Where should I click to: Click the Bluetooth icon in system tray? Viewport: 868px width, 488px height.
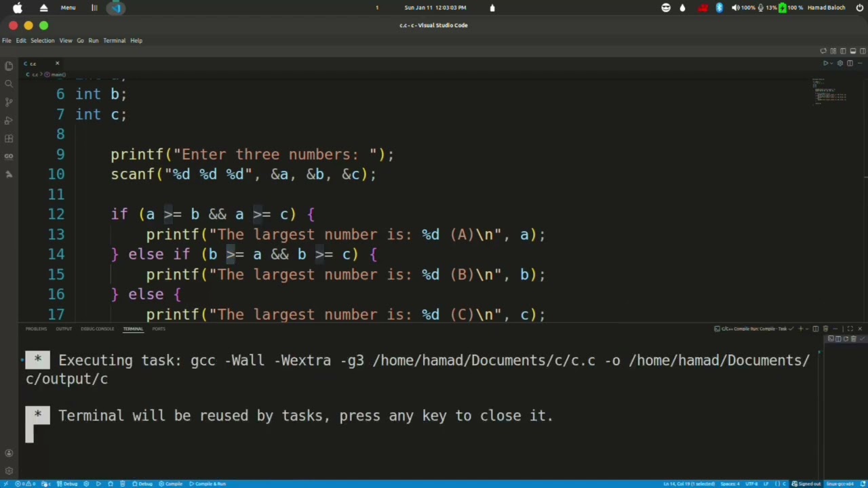click(x=719, y=7)
